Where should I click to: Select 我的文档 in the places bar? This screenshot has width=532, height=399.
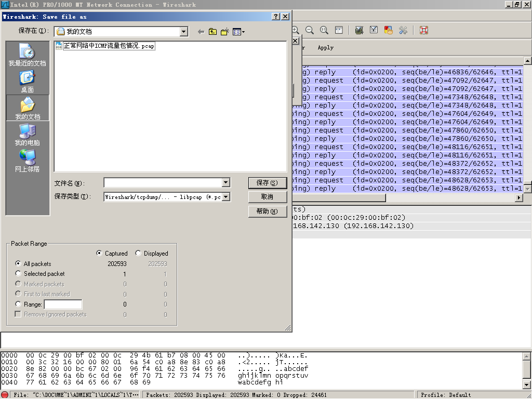28,108
